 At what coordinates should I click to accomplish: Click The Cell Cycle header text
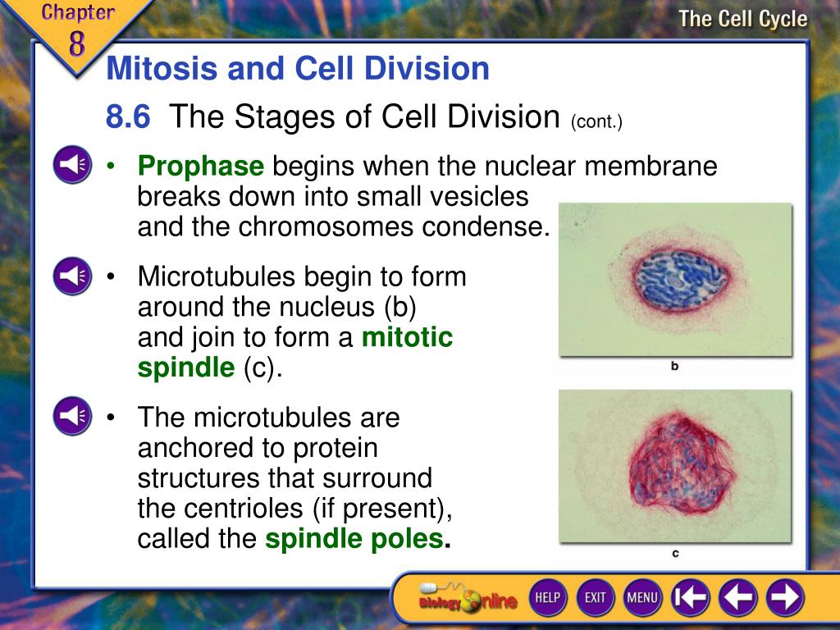[743, 19]
